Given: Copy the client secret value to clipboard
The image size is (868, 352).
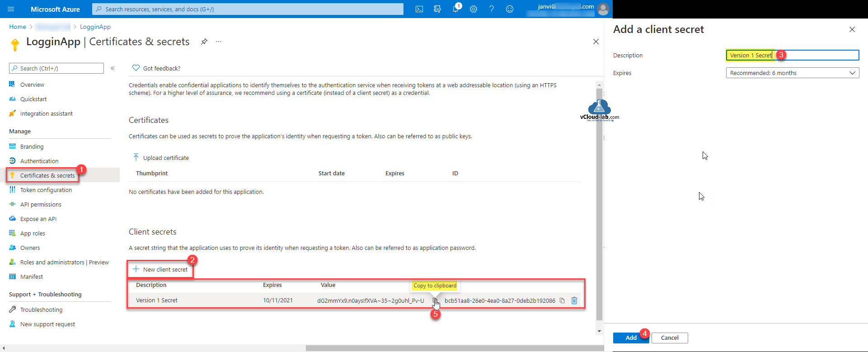Looking at the screenshot, I should click(435, 300).
